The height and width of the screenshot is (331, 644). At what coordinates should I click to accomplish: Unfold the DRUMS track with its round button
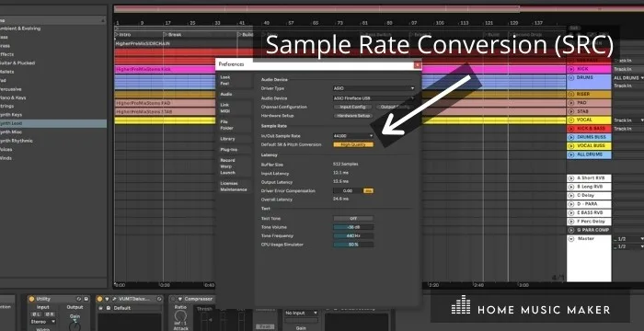571,77
